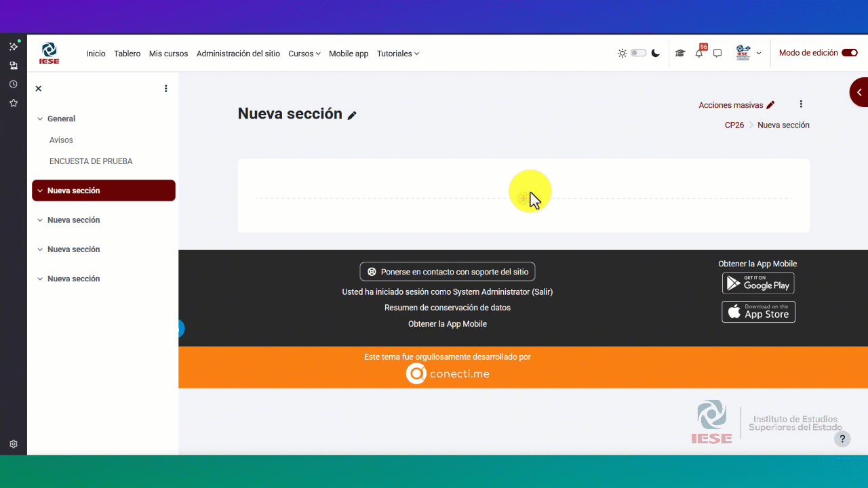Open the messages chat bubble icon

pos(717,53)
